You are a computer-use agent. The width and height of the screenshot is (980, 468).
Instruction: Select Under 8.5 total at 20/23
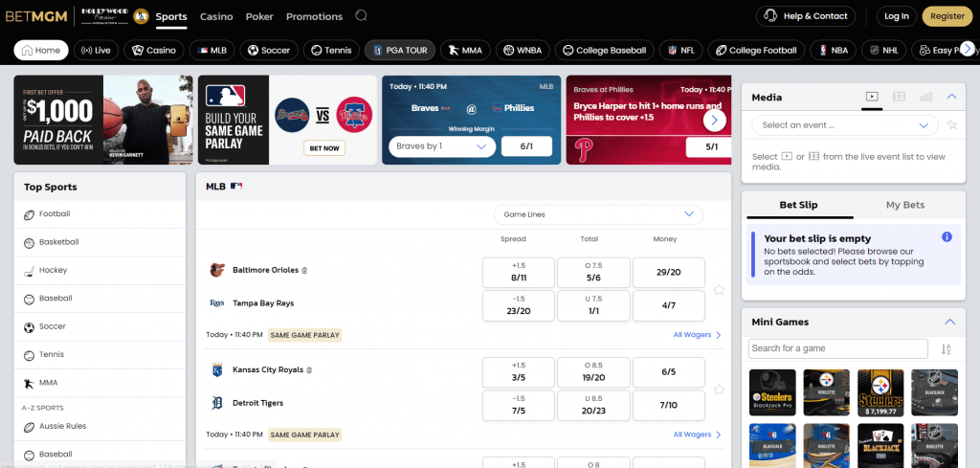(x=593, y=405)
